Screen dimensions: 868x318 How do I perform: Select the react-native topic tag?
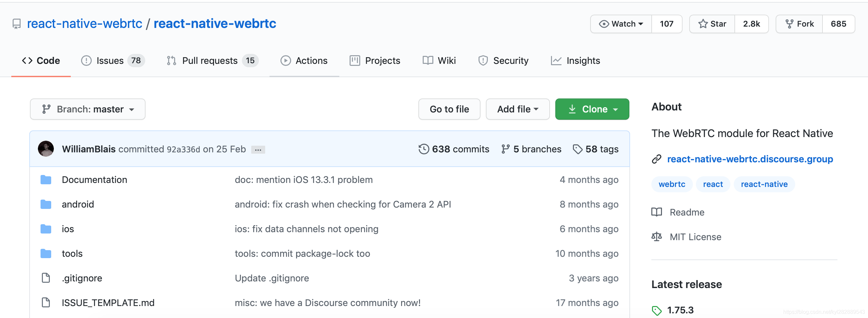pyautogui.click(x=764, y=185)
